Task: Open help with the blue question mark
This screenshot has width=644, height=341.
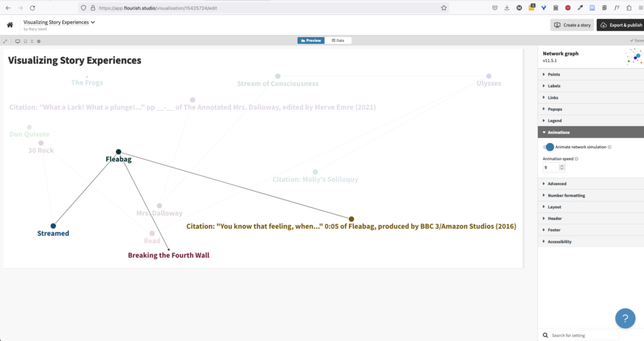Action: [625, 318]
